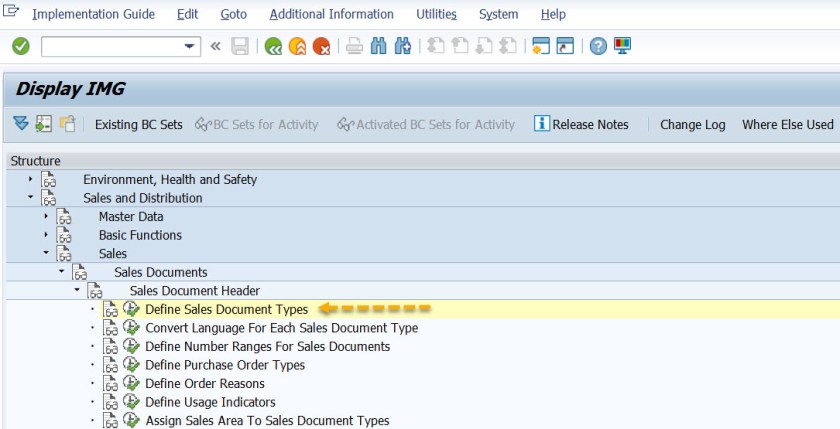
Task: Select Define Number Ranges For Sales Documents text
Action: click(267, 346)
